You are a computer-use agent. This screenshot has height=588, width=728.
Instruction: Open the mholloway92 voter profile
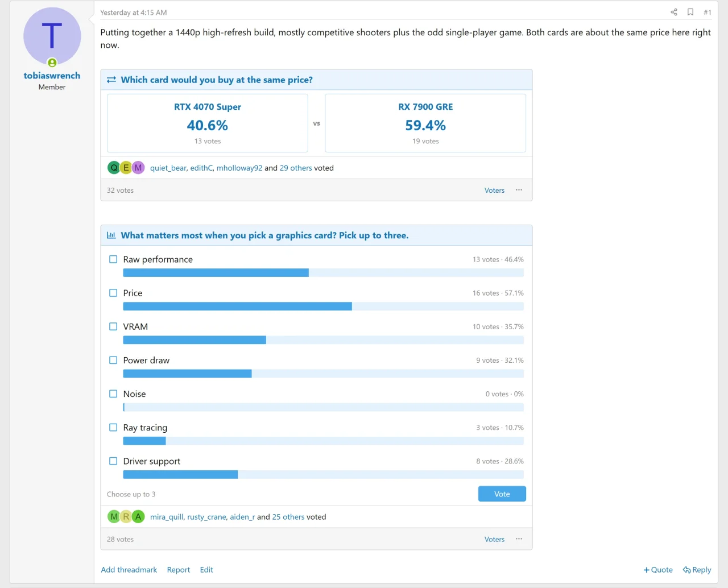coord(239,168)
